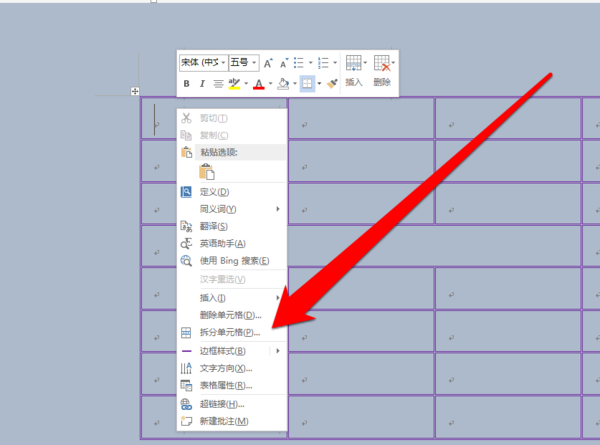
Task: Choose 翻译(S) from context menu
Action: (x=232, y=226)
